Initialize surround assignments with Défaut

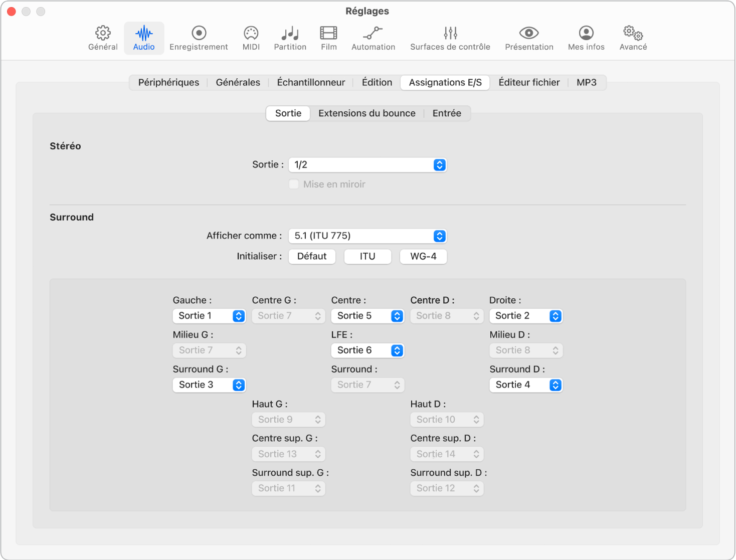[312, 256]
